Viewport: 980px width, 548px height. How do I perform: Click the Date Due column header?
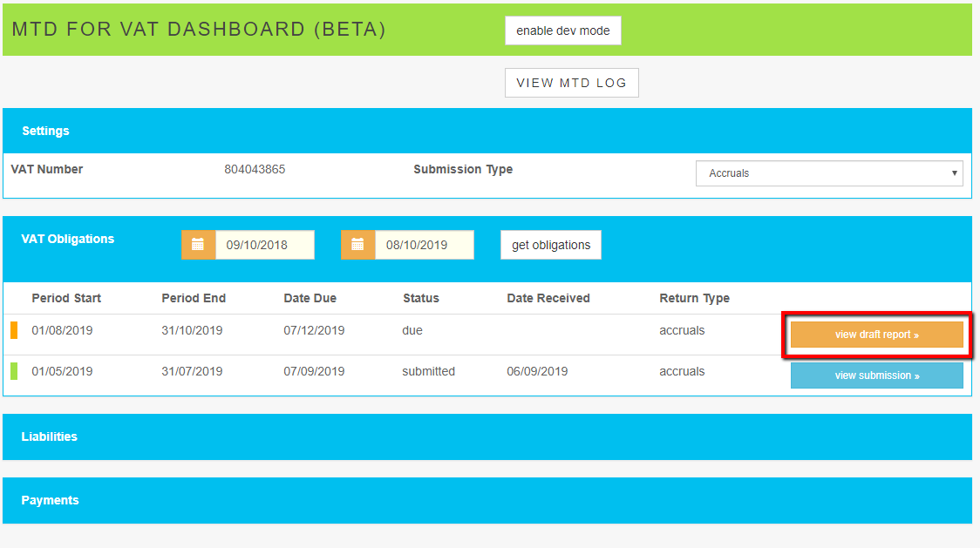tap(310, 298)
